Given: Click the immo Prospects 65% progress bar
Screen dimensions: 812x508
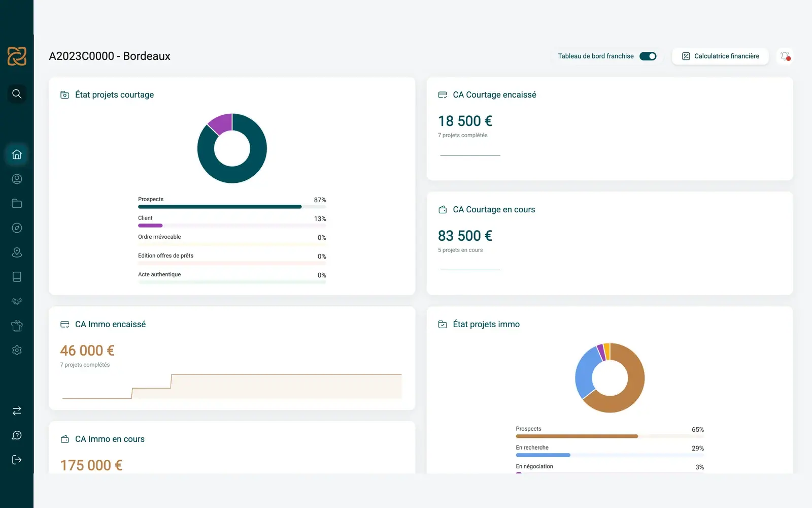Looking at the screenshot, I should click(x=610, y=436).
